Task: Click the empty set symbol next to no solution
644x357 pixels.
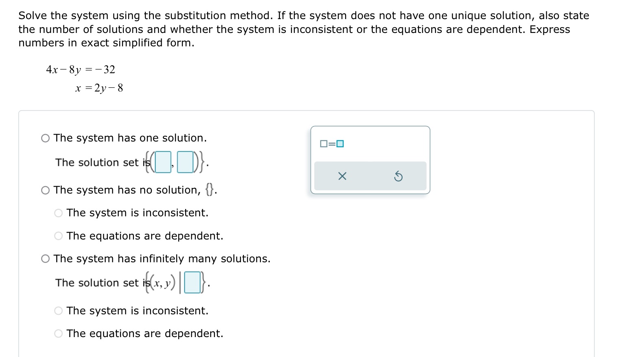Action: 210,189
